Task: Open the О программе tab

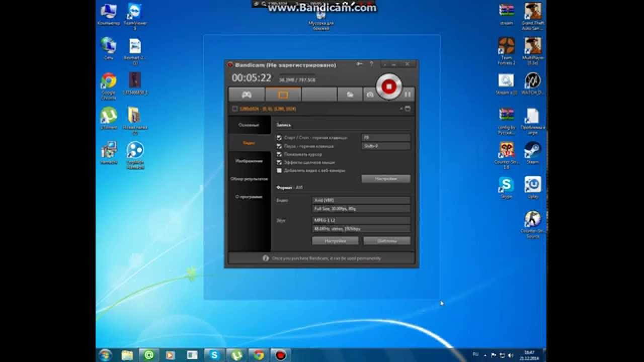Action: 249,197
